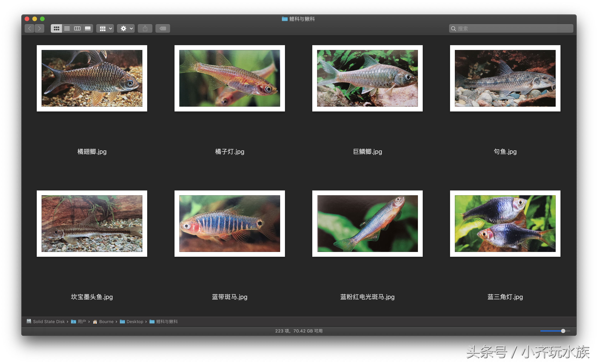Image resolution: width=598 pixels, height=364 pixels.
Task: Click the green zoom window button
Action: 42,19
